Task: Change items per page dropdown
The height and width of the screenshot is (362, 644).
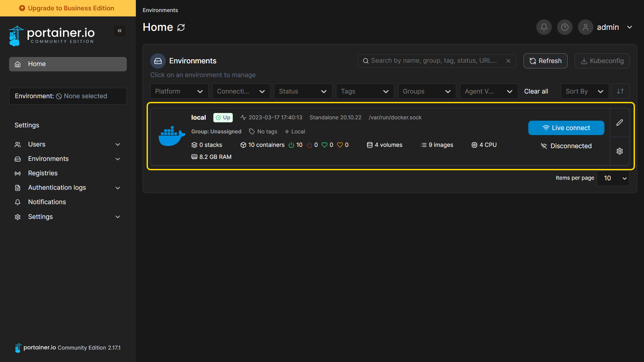Action: click(613, 178)
